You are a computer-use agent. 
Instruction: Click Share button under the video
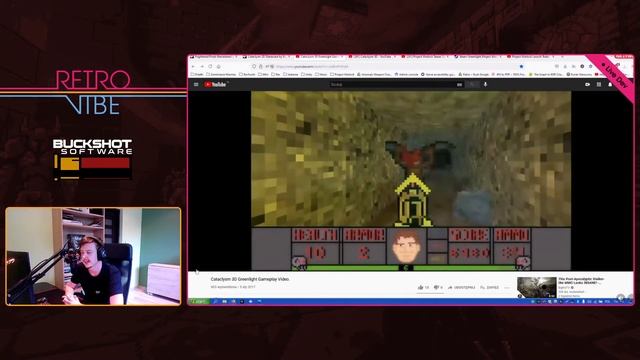[x=462, y=288]
